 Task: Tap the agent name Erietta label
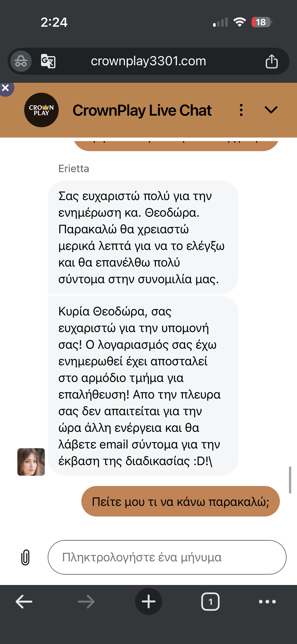74,169
